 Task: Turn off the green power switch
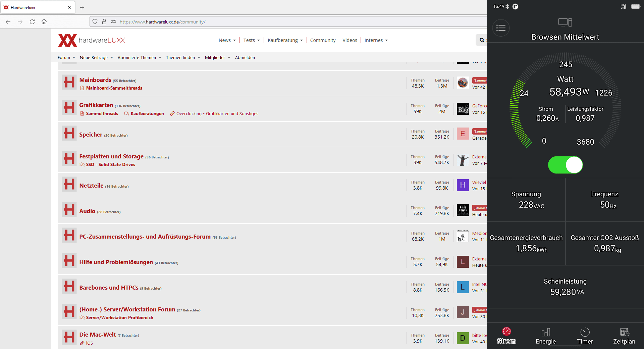pyautogui.click(x=566, y=165)
